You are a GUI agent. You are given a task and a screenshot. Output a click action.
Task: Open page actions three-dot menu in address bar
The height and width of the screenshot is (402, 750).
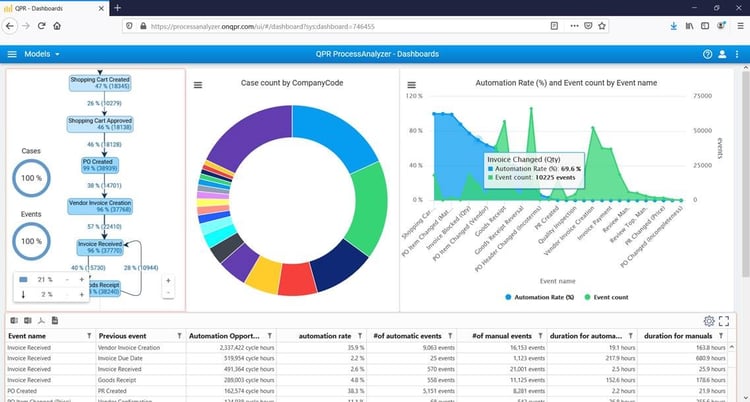pyautogui.click(x=574, y=26)
